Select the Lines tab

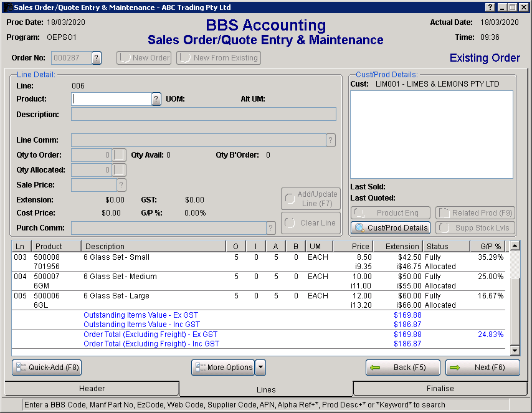point(266,389)
